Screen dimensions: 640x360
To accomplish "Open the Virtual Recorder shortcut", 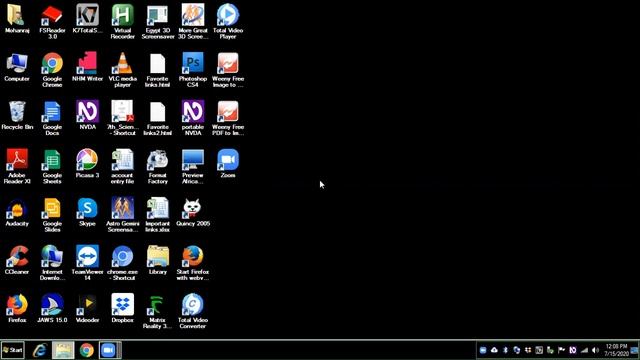I will (122, 22).
